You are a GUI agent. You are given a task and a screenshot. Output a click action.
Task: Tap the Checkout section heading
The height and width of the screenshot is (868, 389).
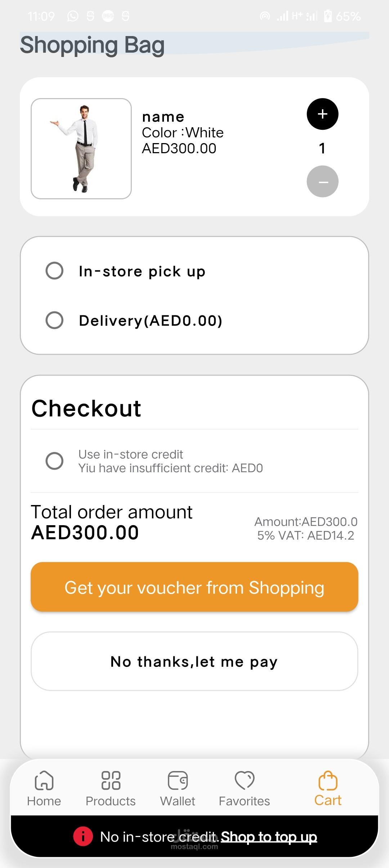pyautogui.click(x=86, y=408)
